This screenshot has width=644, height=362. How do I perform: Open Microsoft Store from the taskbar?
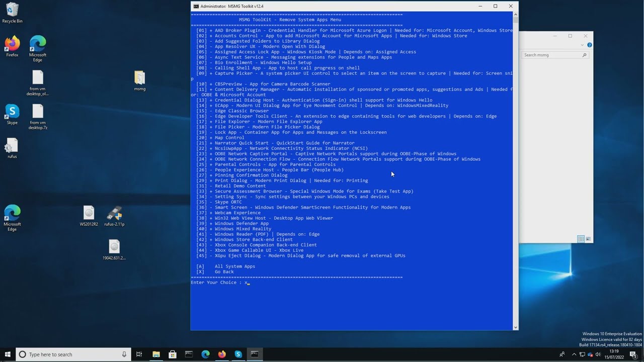173,354
